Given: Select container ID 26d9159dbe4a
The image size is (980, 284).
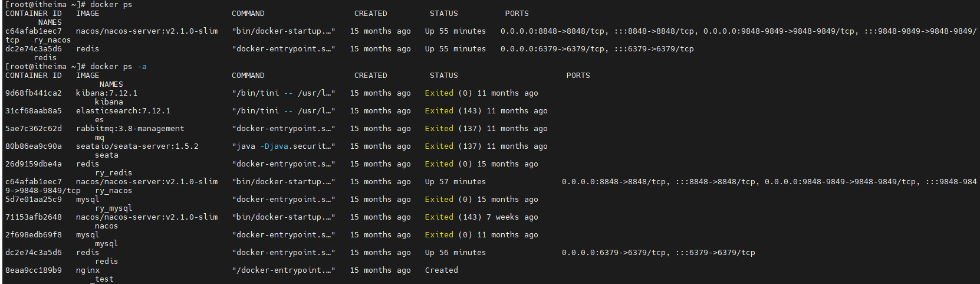Looking at the screenshot, I should [x=34, y=164].
